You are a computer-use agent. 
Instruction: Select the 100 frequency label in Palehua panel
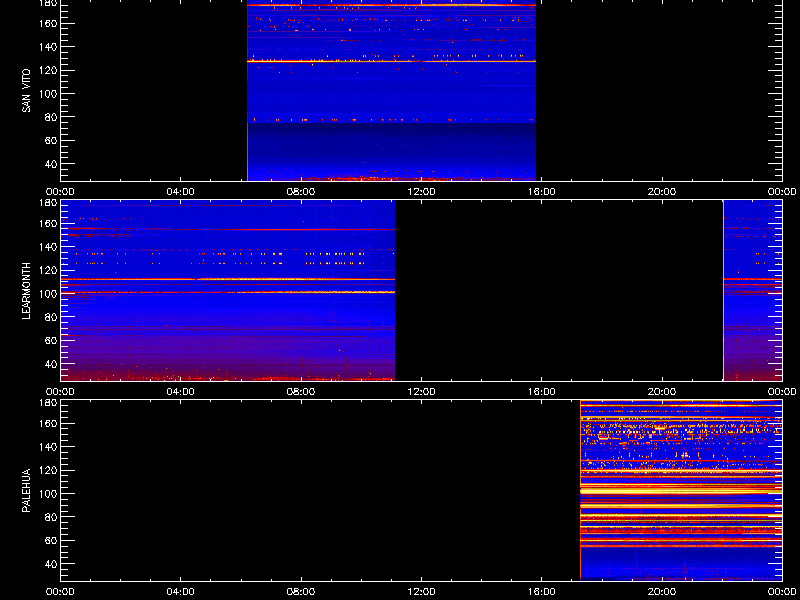49,494
